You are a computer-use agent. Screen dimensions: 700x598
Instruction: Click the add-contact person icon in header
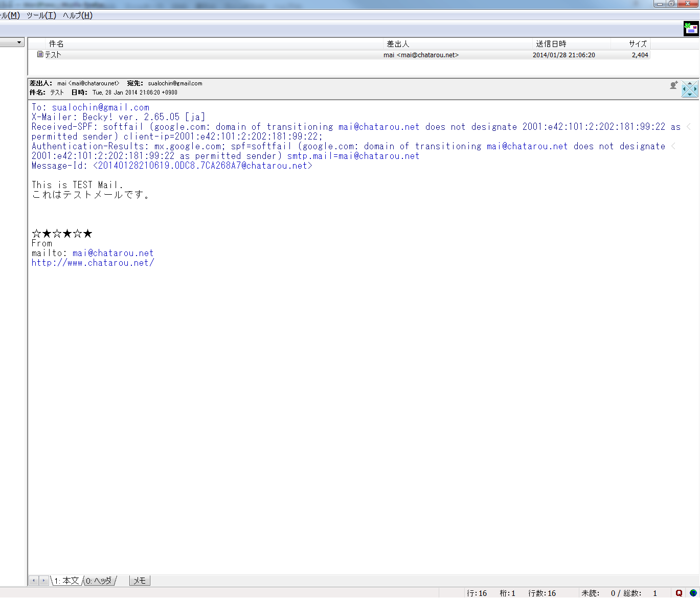point(674,85)
